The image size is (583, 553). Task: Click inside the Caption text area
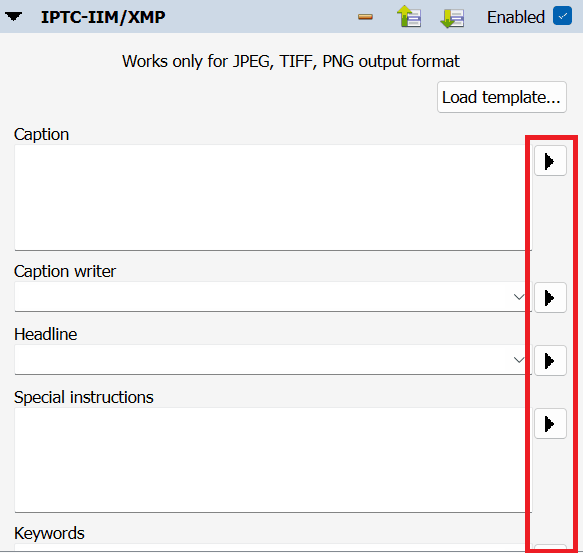click(x=273, y=197)
